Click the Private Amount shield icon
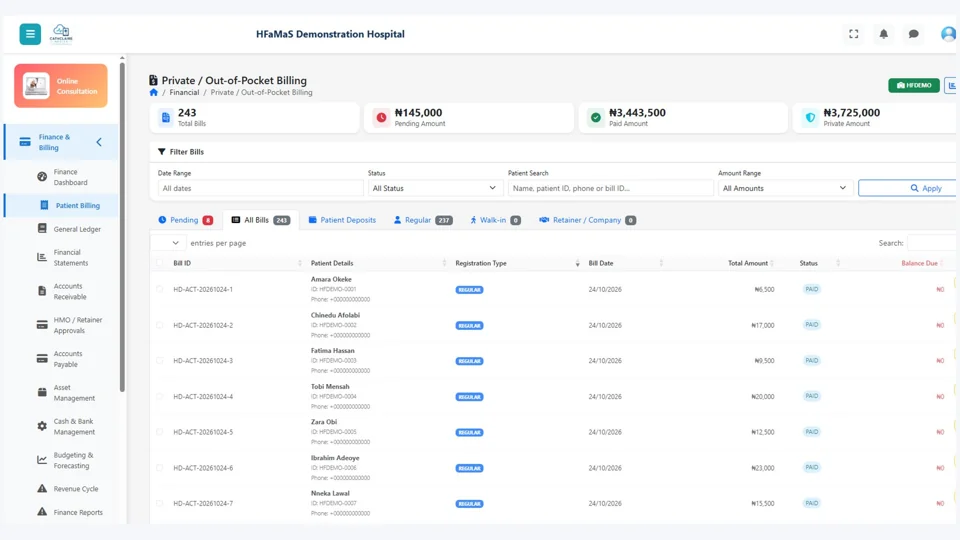 (x=810, y=118)
